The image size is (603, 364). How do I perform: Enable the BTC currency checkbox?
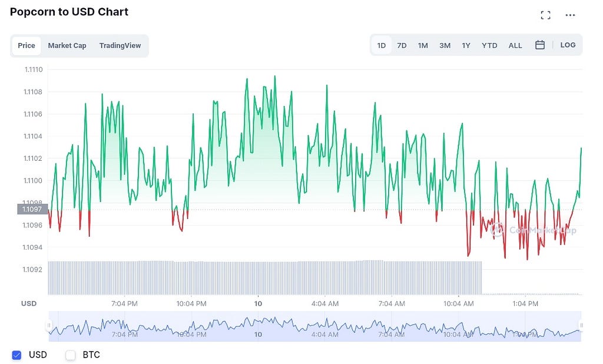click(71, 355)
